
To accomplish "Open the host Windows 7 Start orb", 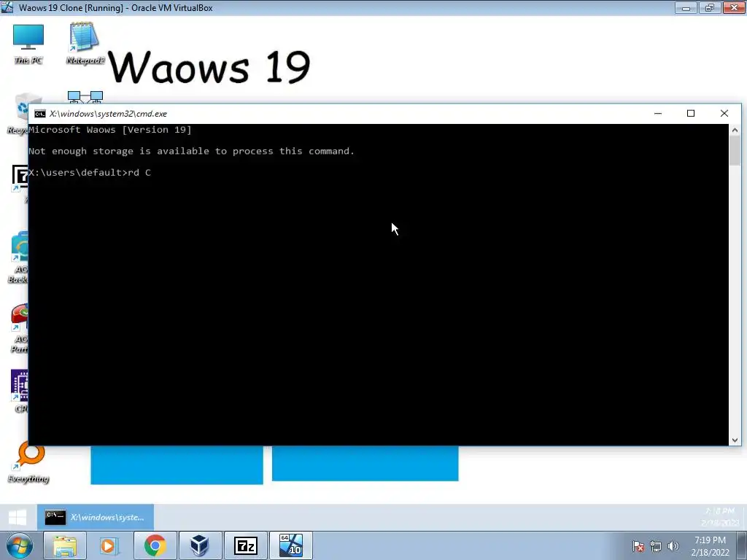I will 20,545.
